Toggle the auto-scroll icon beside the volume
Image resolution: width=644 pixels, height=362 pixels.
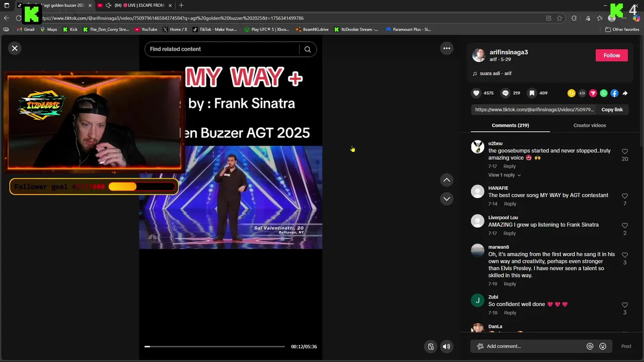[431, 346]
